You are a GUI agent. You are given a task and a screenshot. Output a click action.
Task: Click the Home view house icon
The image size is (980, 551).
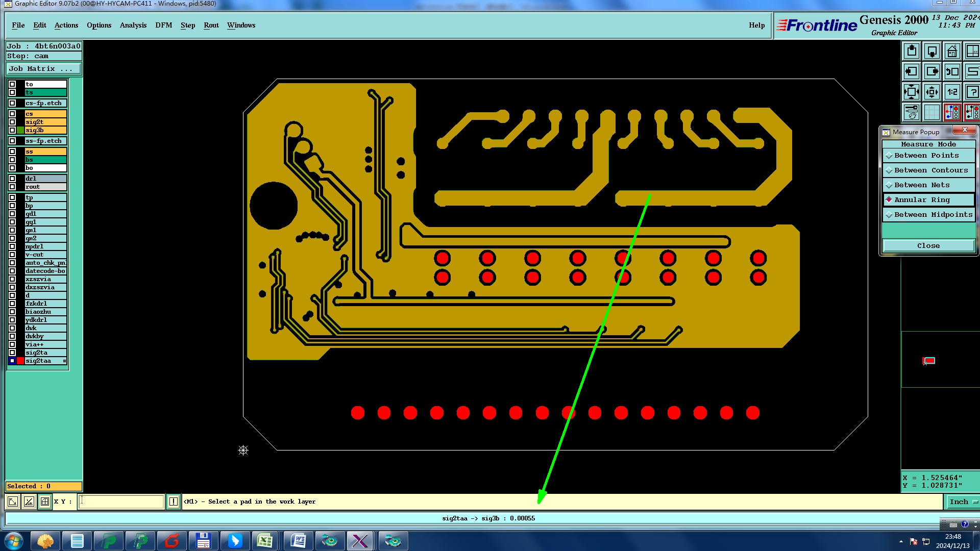(x=952, y=51)
